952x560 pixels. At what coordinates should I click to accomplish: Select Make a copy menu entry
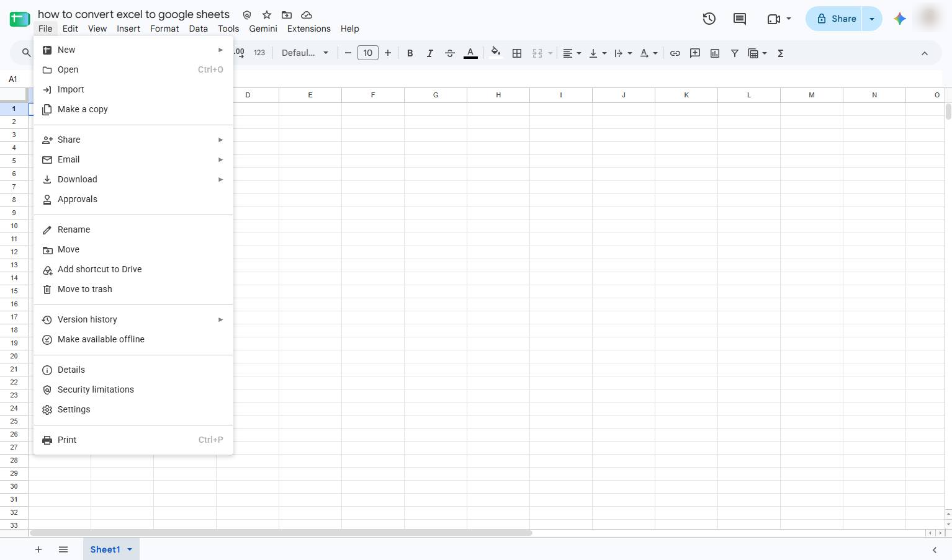pos(133,109)
